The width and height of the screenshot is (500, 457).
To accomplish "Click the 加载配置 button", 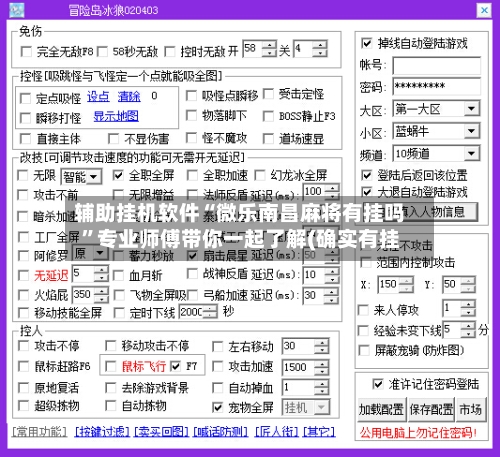I will click(x=382, y=409).
